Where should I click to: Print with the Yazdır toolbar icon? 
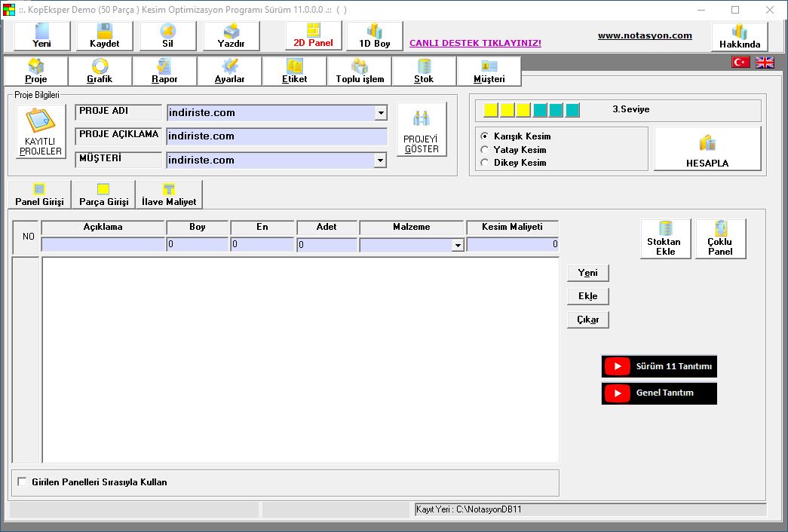231,35
